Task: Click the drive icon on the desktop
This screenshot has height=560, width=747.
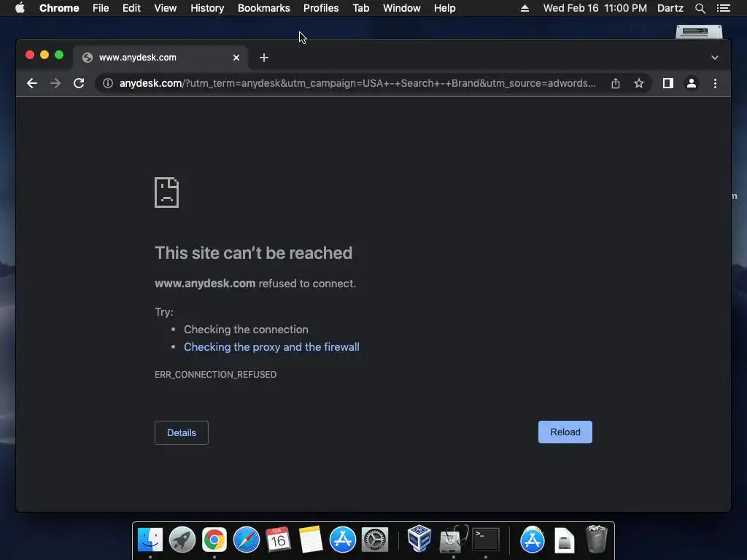Action: pyautogui.click(x=699, y=32)
